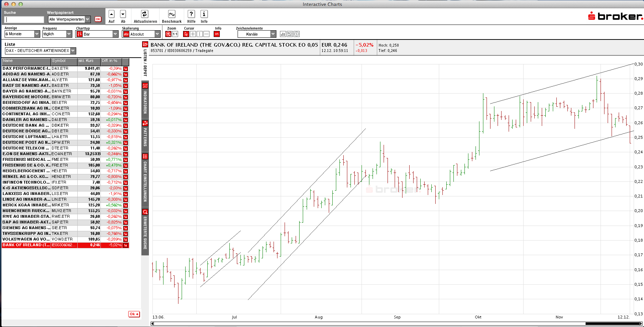644x327 pixels.
Task: Open the Liste DAX index dropdown
Action: tap(41, 51)
